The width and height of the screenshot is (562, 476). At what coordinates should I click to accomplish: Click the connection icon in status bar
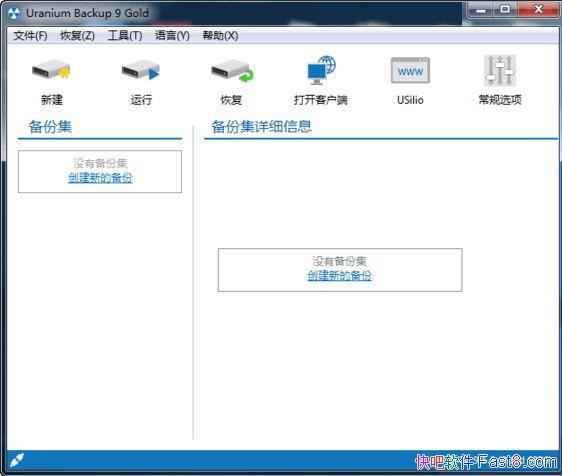16,460
